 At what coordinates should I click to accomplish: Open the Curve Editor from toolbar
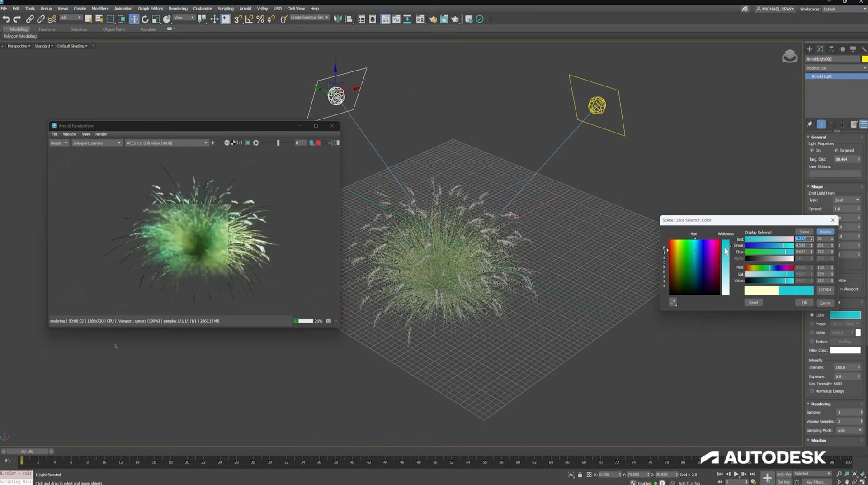[x=396, y=19]
